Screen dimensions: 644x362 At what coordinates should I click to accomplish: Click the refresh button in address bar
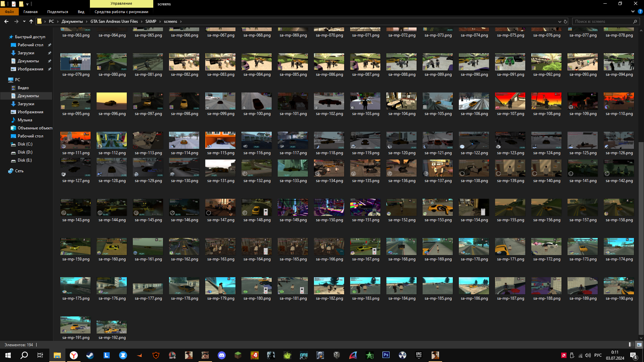coord(566,21)
